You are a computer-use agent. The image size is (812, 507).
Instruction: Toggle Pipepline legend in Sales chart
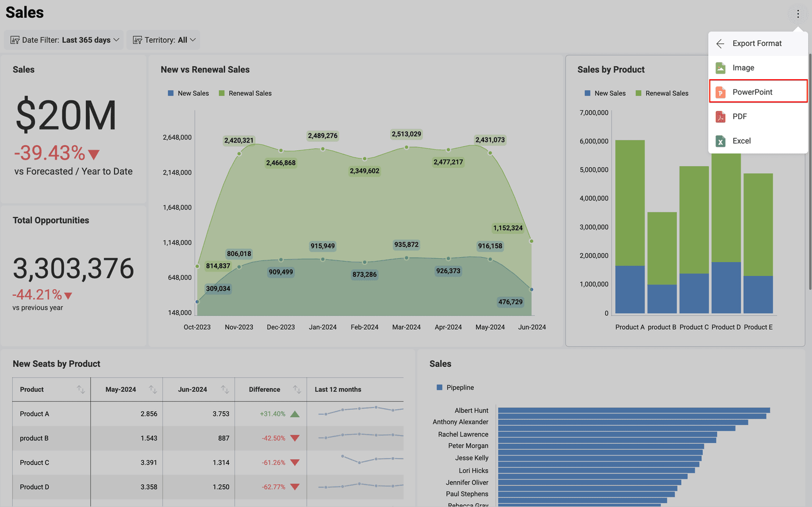[x=455, y=387]
